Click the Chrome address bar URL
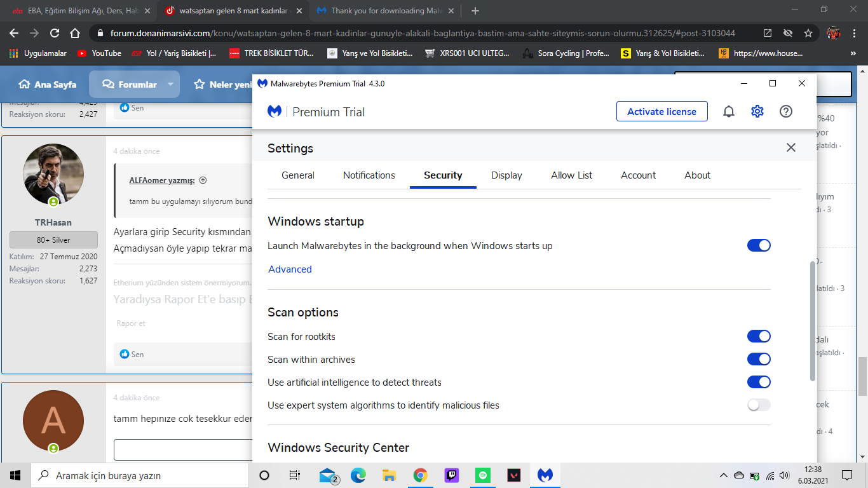Viewport: 868px width, 488px height. coord(423,33)
